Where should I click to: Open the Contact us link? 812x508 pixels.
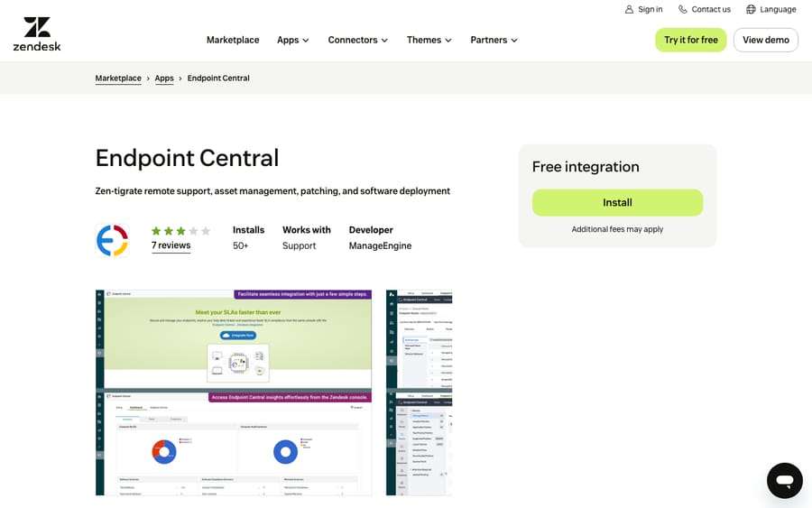coord(705,9)
